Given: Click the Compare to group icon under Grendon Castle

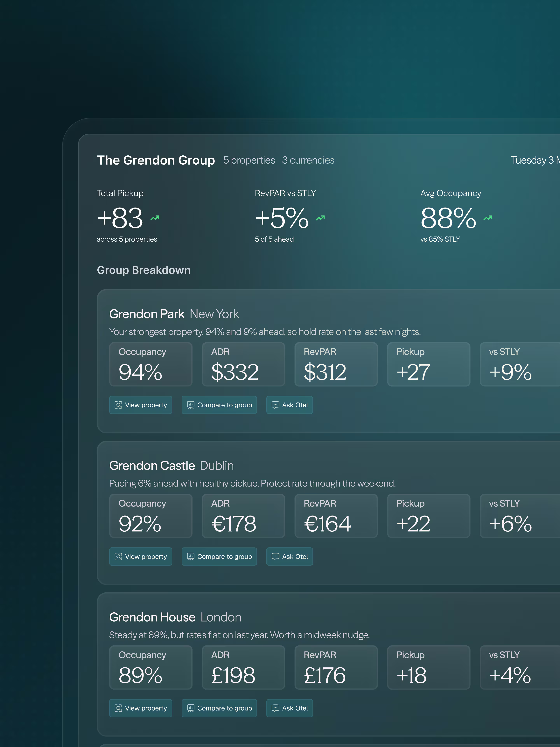Looking at the screenshot, I should (191, 557).
